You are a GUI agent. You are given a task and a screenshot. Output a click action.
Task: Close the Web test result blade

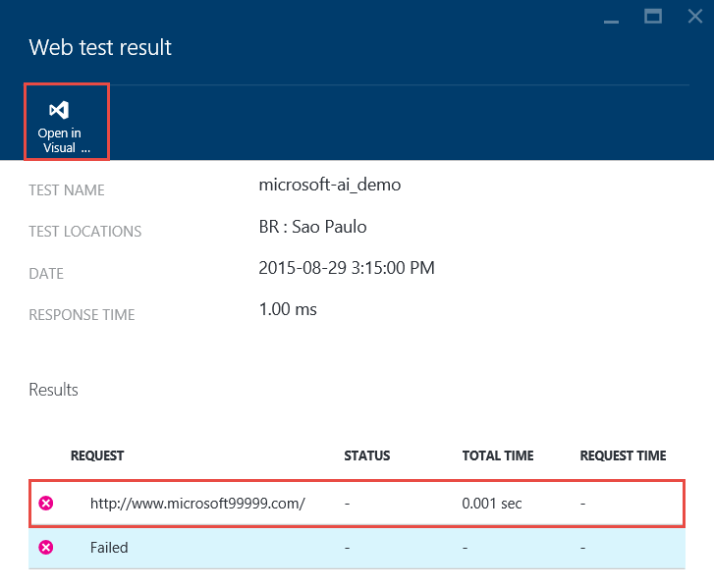(x=695, y=17)
